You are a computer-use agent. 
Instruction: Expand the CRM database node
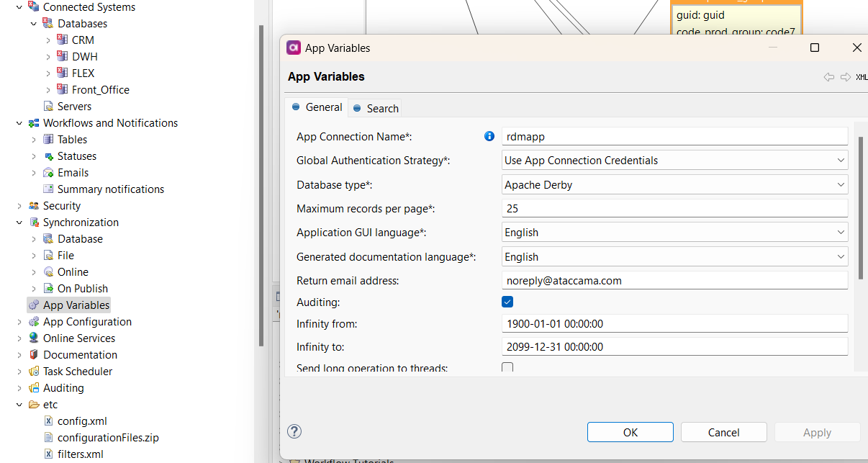48,40
